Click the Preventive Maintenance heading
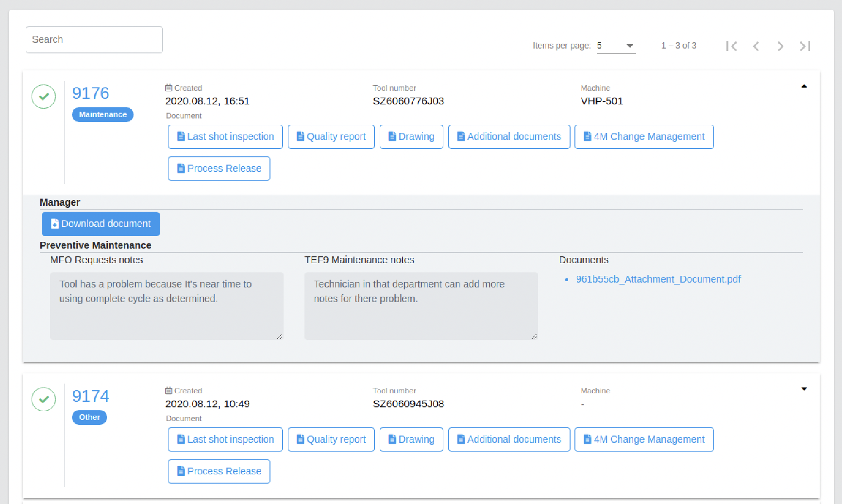 point(96,245)
